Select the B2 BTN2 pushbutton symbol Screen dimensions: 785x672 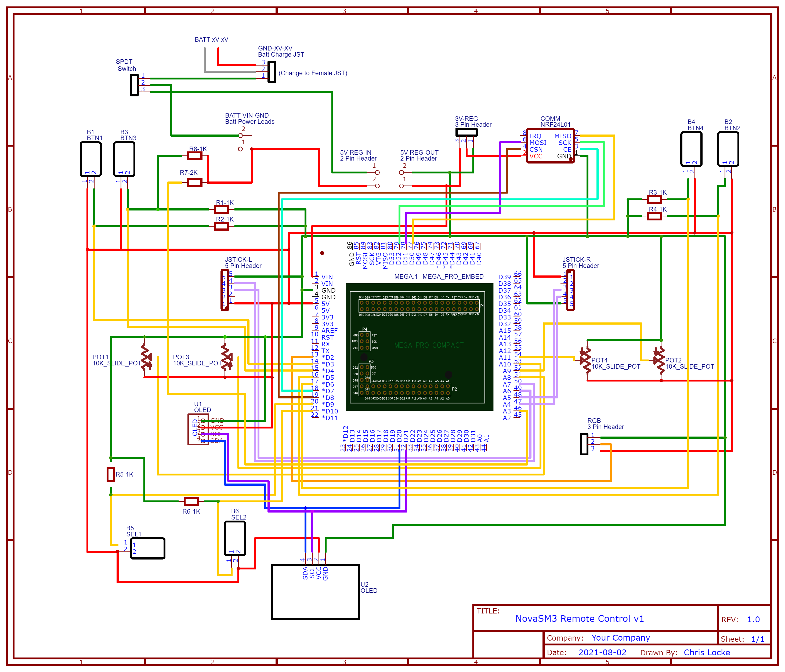click(728, 149)
